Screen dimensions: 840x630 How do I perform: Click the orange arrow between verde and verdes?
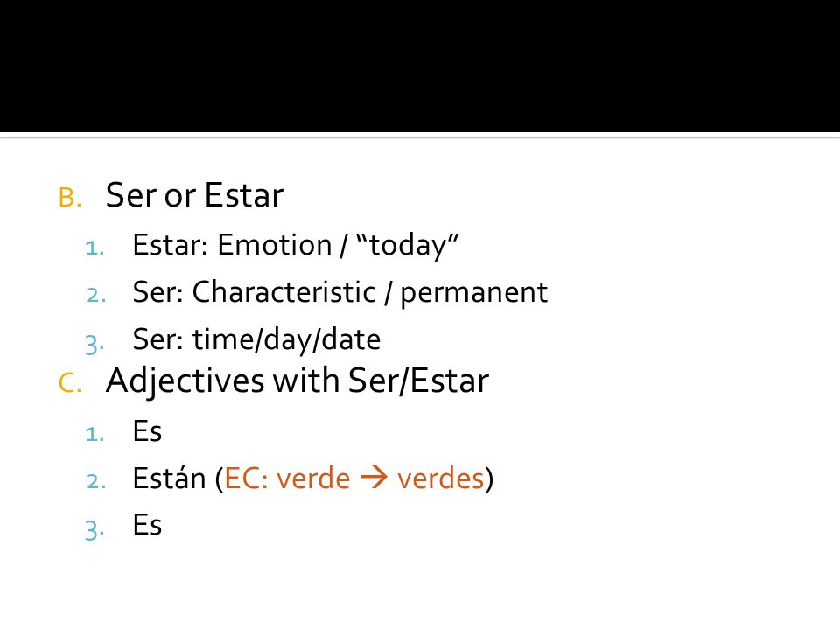374,478
